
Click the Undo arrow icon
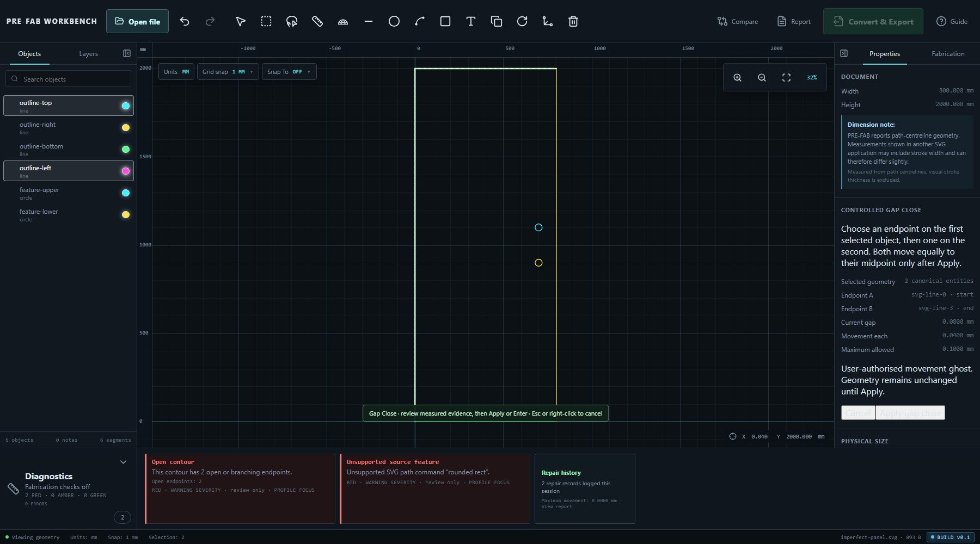185,21
